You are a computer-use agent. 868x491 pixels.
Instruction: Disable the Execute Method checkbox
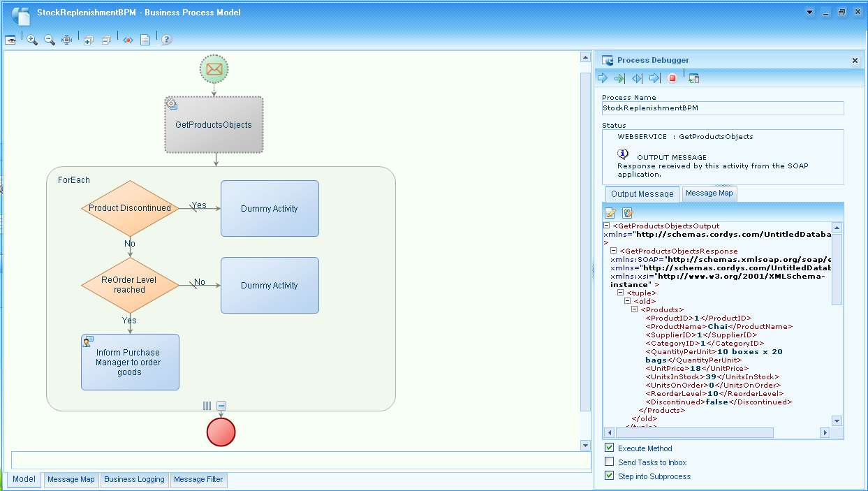point(609,448)
